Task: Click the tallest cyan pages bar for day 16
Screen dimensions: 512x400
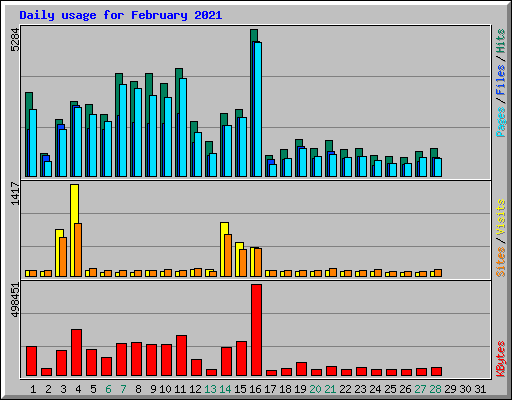Action: point(258,109)
